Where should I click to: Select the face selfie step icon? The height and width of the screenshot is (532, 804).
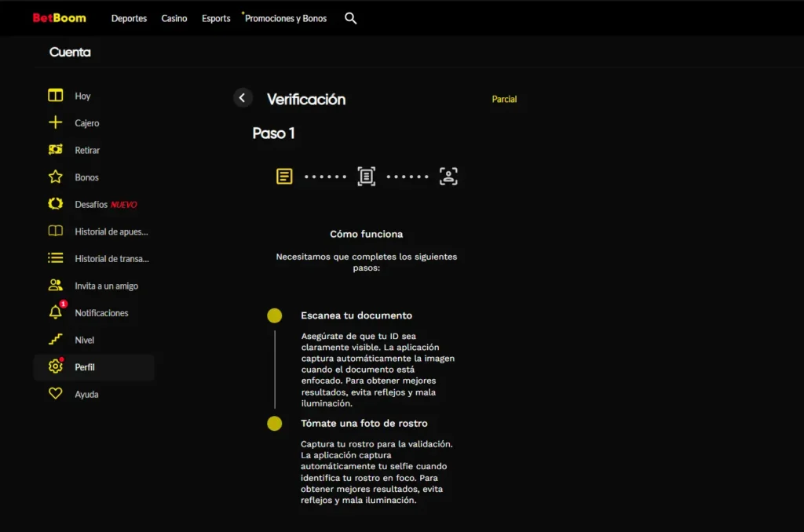[448, 177]
